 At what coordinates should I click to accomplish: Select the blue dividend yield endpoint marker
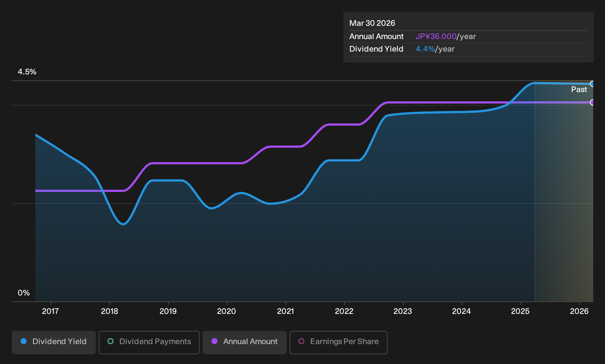[592, 84]
